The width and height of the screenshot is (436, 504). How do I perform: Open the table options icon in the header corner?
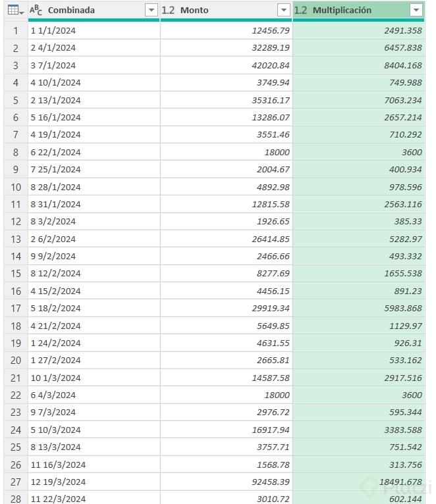(x=16, y=11)
